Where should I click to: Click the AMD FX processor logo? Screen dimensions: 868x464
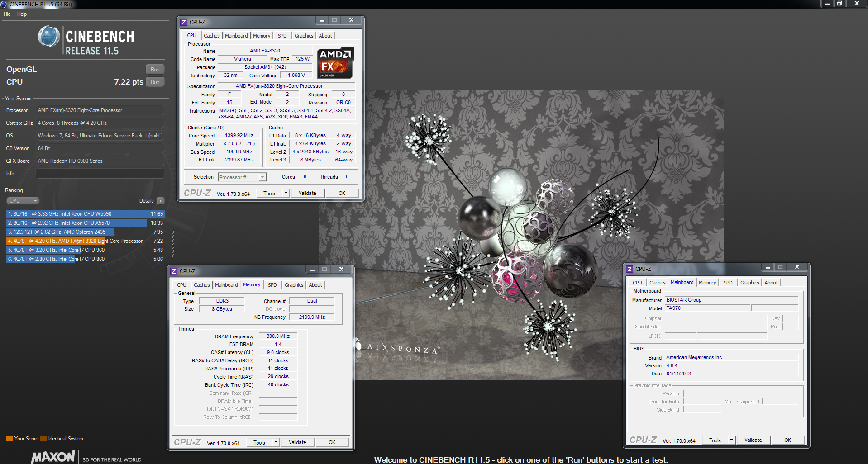coord(335,63)
